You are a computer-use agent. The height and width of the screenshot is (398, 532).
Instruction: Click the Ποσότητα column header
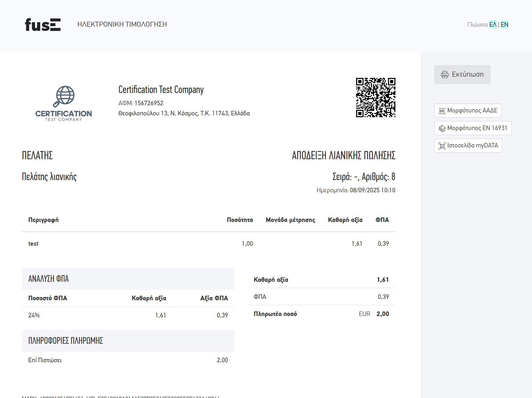pos(240,220)
